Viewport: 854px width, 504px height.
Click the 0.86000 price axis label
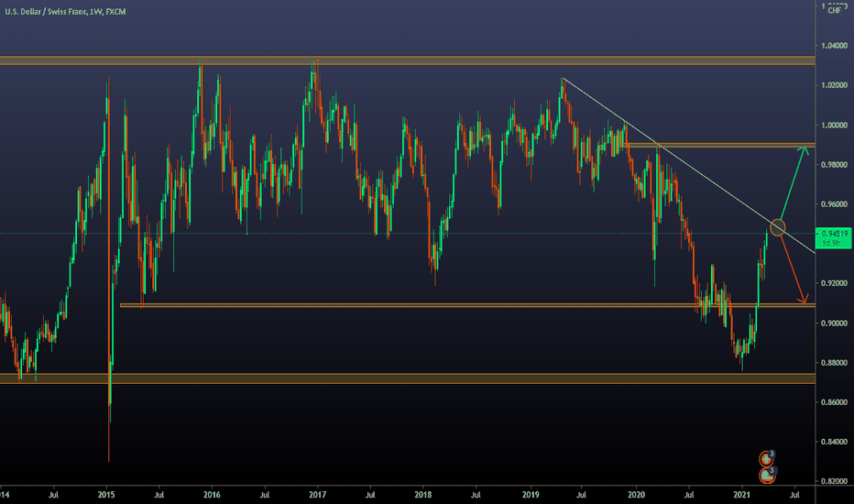coord(835,402)
